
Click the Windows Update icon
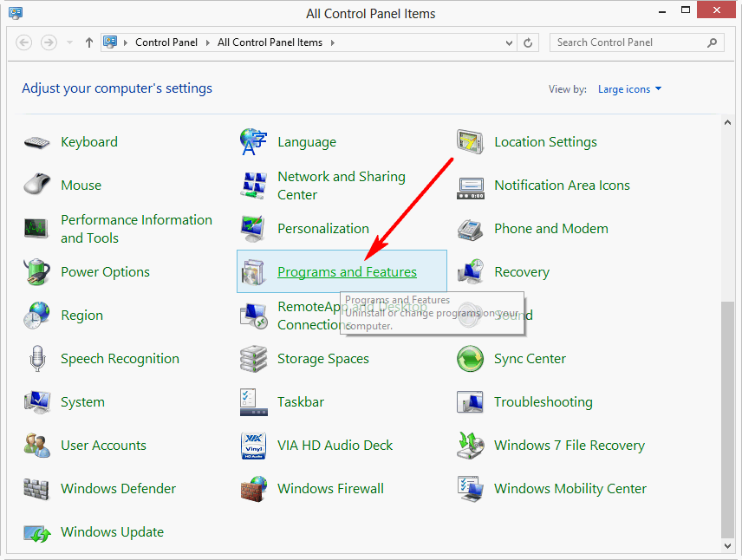tap(37, 533)
